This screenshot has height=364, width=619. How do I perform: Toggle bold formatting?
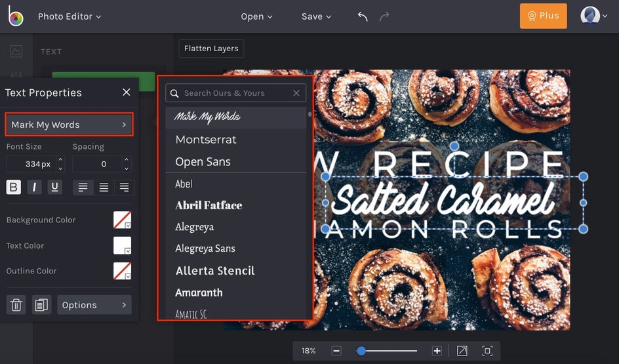point(13,187)
